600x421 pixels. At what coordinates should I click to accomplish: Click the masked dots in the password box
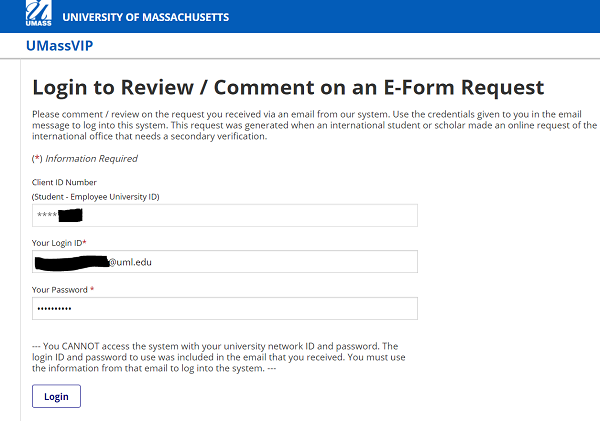[x=62, y=308]
